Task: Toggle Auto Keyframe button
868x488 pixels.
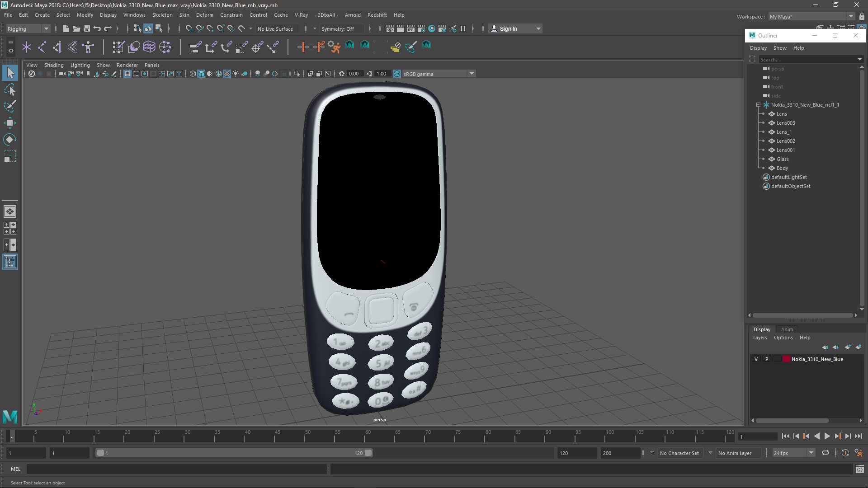Action: click(845, 453)
